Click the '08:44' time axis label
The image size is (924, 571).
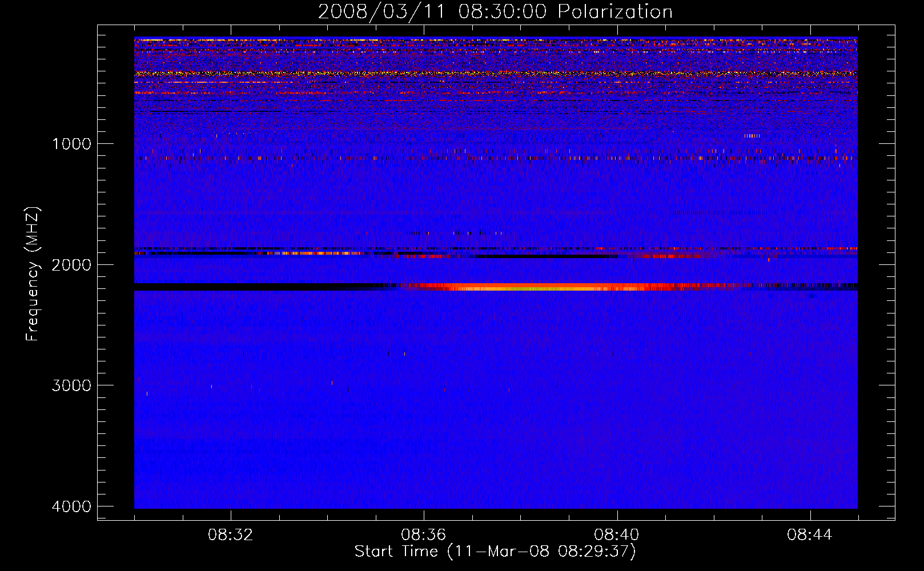[810, 535]
